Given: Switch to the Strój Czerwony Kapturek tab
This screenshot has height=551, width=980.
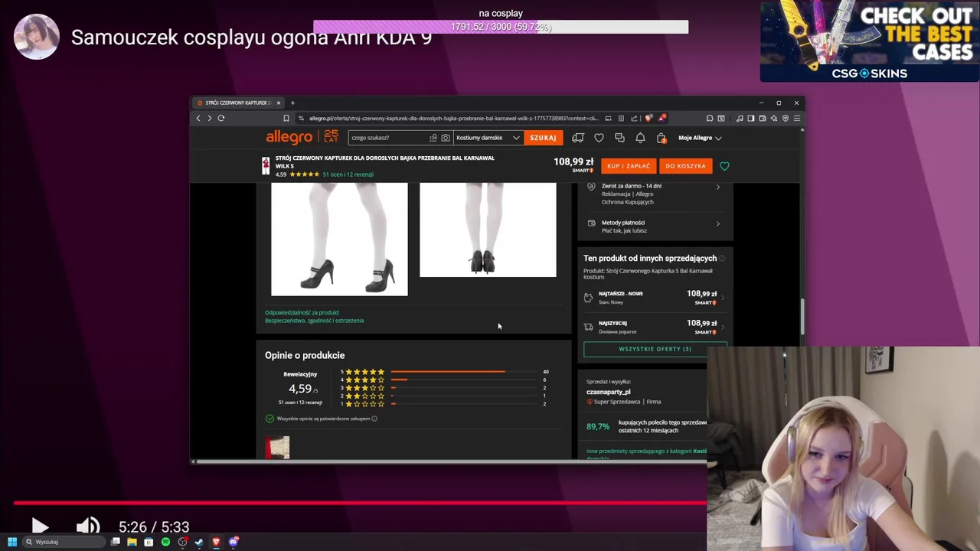Looking at the screenshot, I should (239, 103).
